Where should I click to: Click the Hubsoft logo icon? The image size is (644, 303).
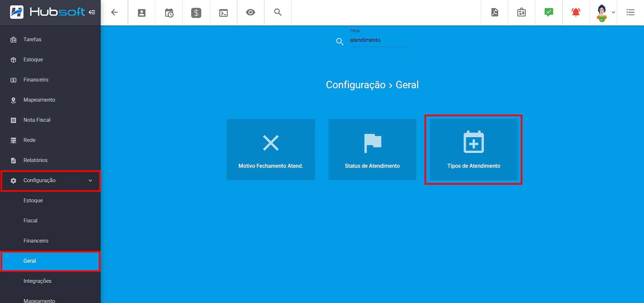coord(17,12)
